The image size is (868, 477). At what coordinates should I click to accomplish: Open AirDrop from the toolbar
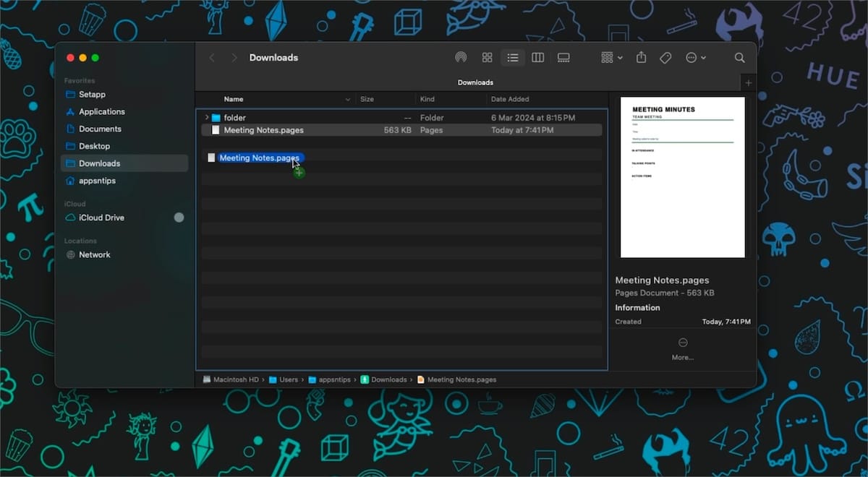click(x=461, y=57)
